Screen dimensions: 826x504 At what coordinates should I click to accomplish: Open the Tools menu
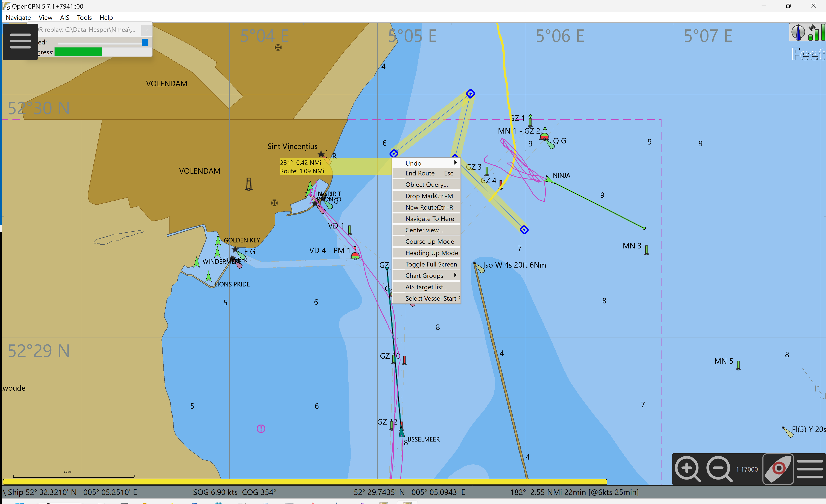(84, 17)
